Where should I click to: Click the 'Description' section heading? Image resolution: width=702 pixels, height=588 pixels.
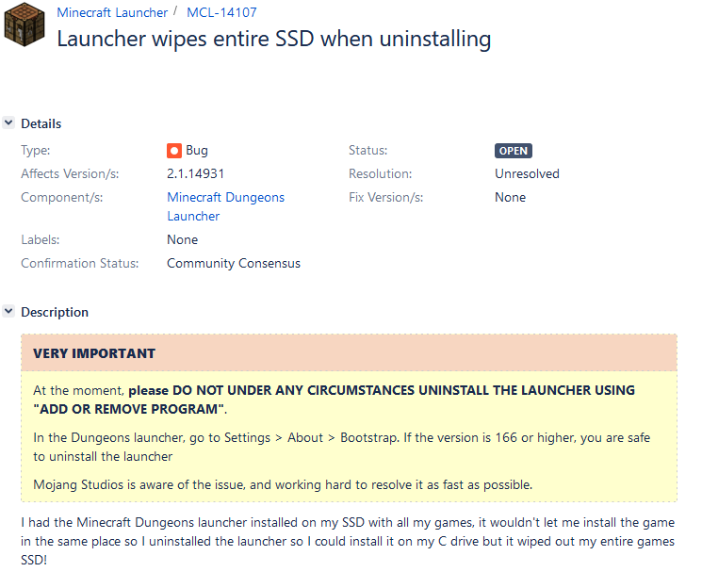(55, 312)
